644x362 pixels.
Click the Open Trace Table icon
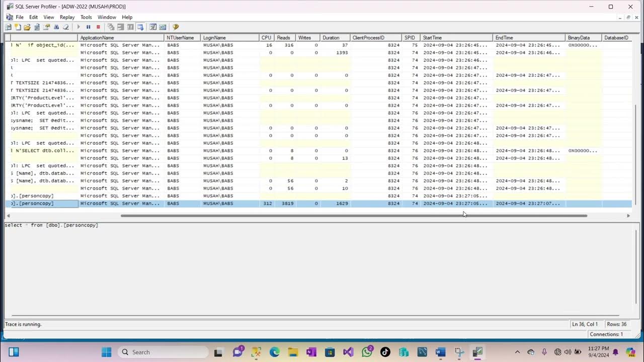tap(37, 27)
